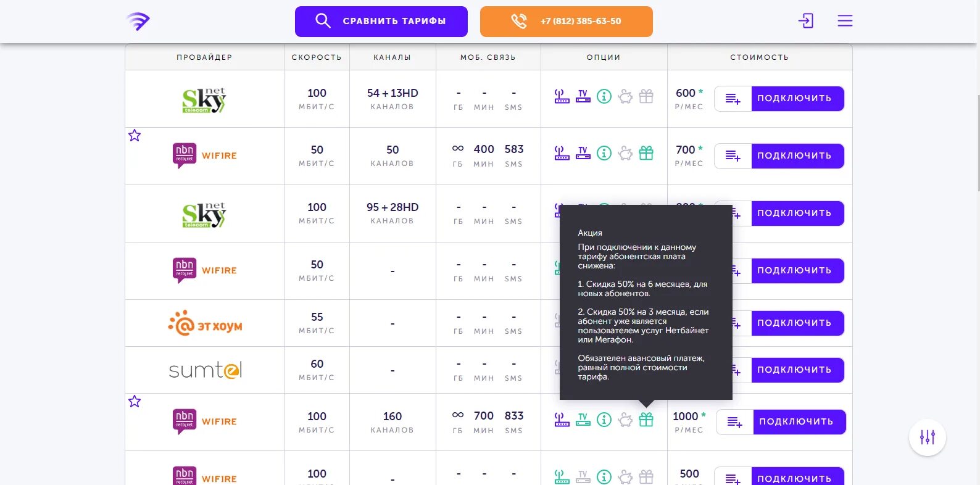The image size is (980, 485).
Task: Click the Моб. связь column header
Action: tap(488, 57)
